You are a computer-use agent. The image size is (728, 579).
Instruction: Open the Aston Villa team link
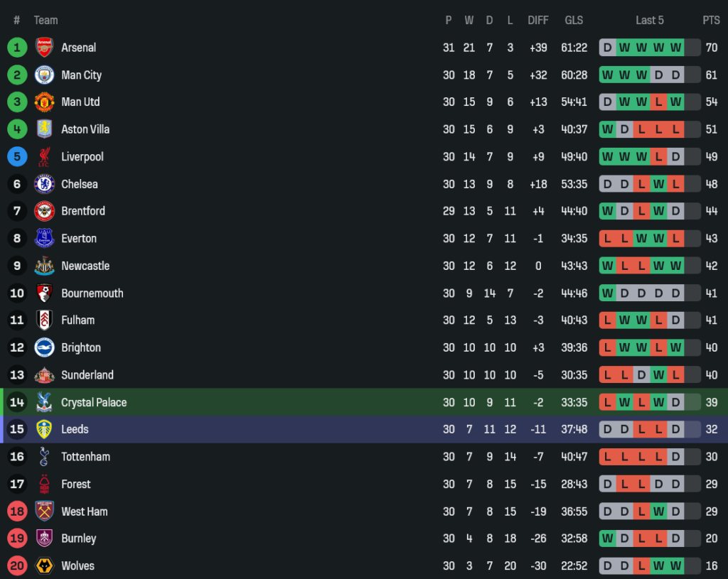(x=85, y=129)
